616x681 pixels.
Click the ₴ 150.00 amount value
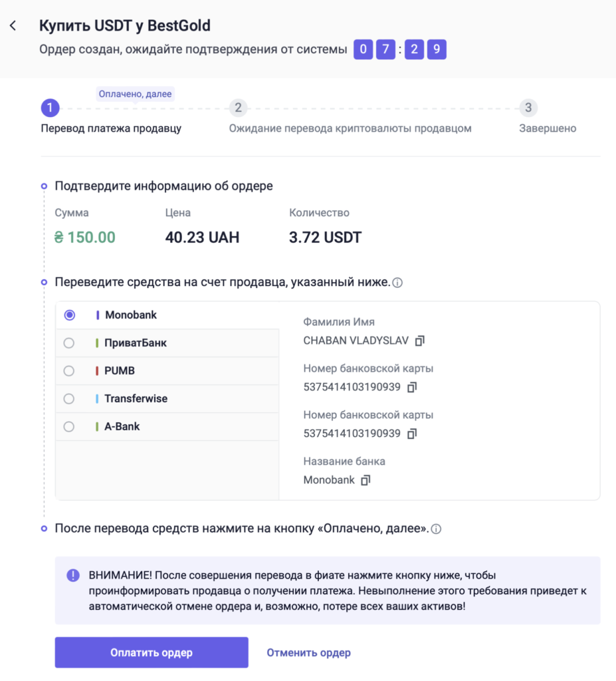(x=85, y=237)
